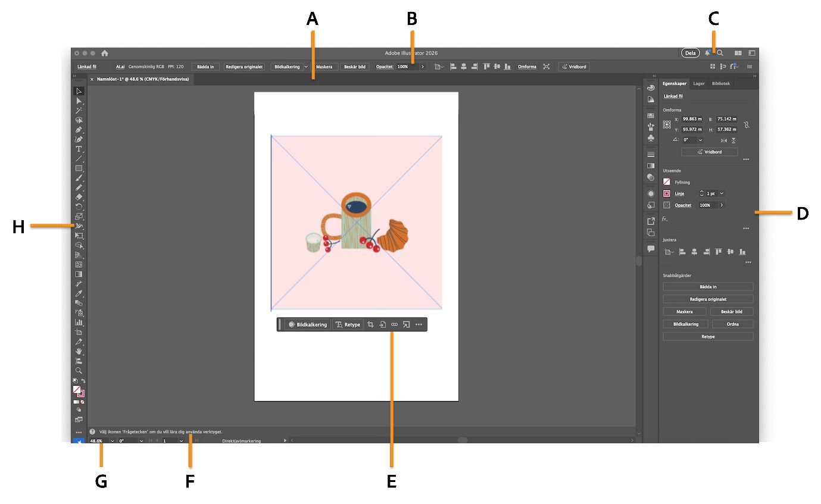The height and width of the screenshot is (504, 821).
Task: Close the Namnlöst-1 document tab
Action: (92, 79)
